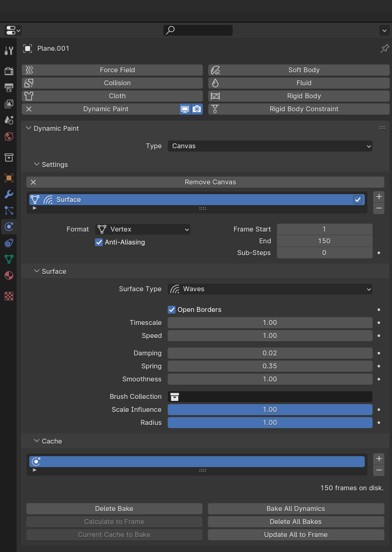Click the Delete Bake button
392x552 pixels.
[114, 509]
